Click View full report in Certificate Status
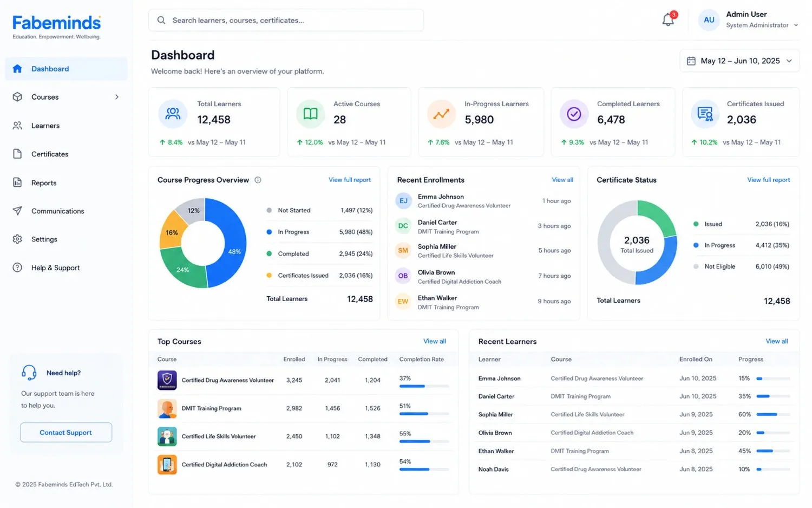This screenshot has width=812, height=508. (x=769, y=180)
